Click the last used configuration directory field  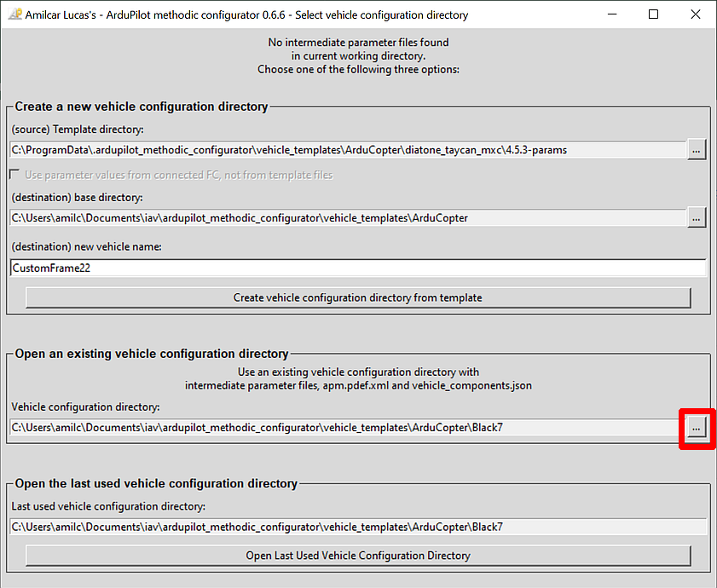[x=358, y=527]
